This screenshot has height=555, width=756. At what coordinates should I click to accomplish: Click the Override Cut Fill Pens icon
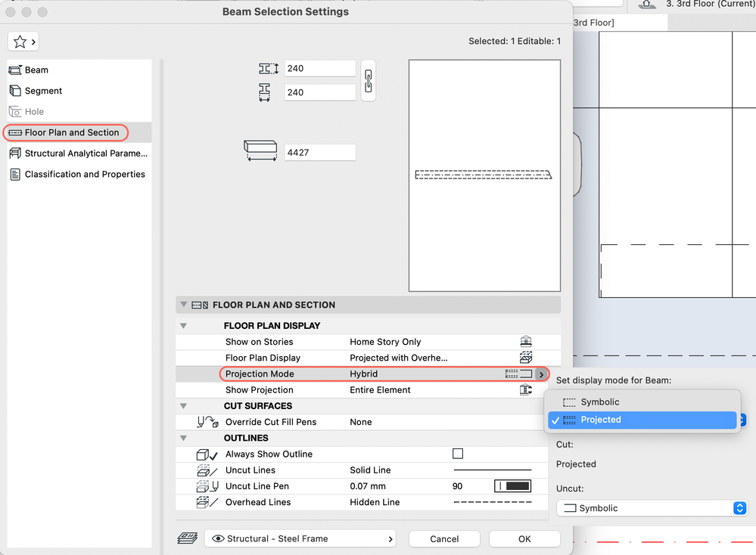click(207, 422)
